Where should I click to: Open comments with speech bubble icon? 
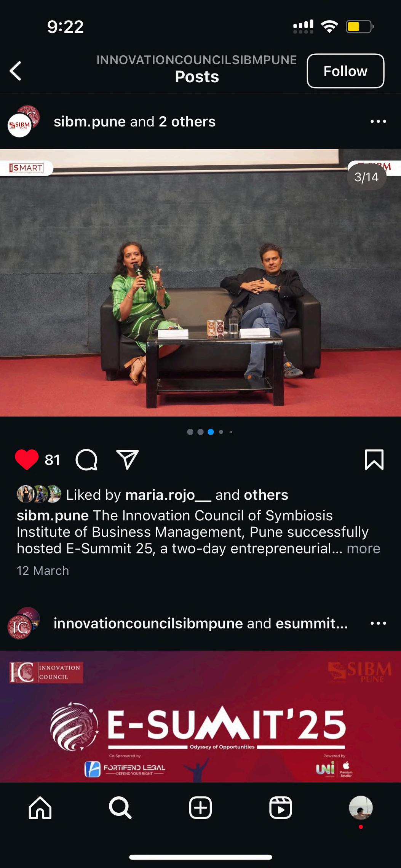point(86,460)
